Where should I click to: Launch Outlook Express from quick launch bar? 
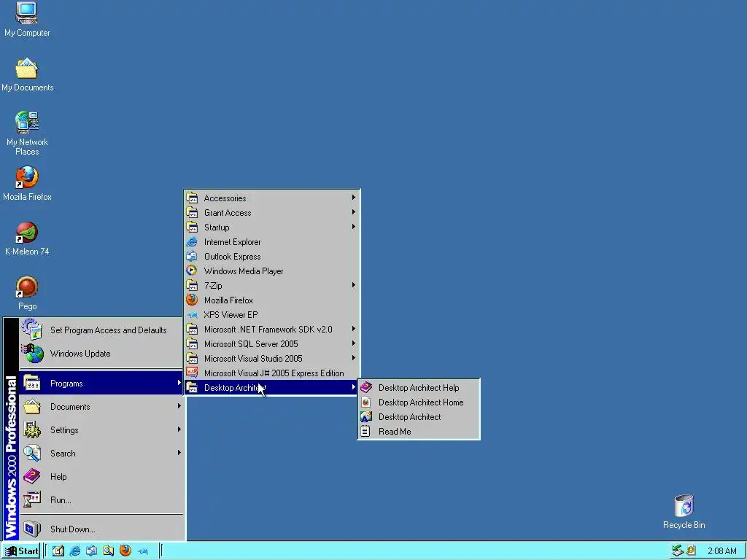(x=91, y=551)
